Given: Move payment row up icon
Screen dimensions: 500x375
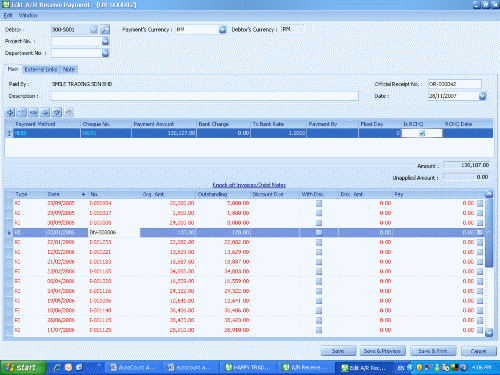Looking at the screenshot, I should (45, 112).
